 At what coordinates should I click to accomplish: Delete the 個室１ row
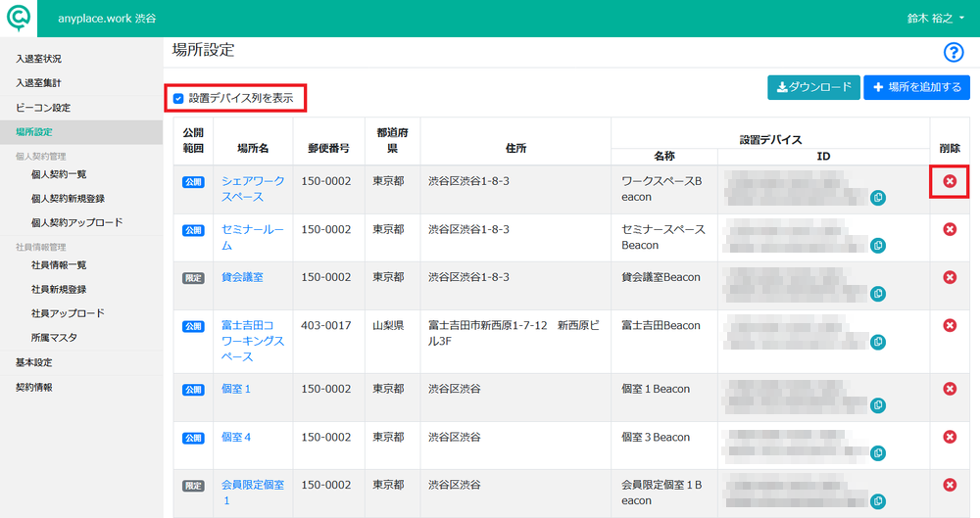pyautogui.click(x=950, y=389)
